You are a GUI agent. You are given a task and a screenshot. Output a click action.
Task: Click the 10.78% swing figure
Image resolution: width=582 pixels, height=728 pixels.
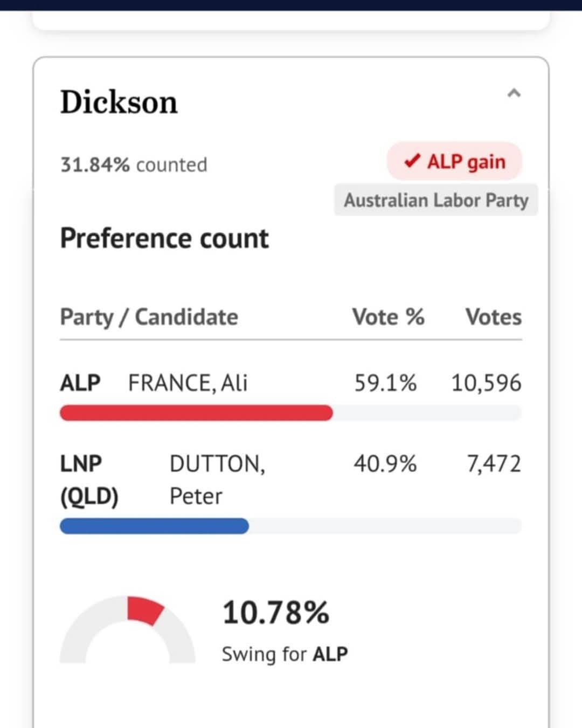click(x=275, y=613)
